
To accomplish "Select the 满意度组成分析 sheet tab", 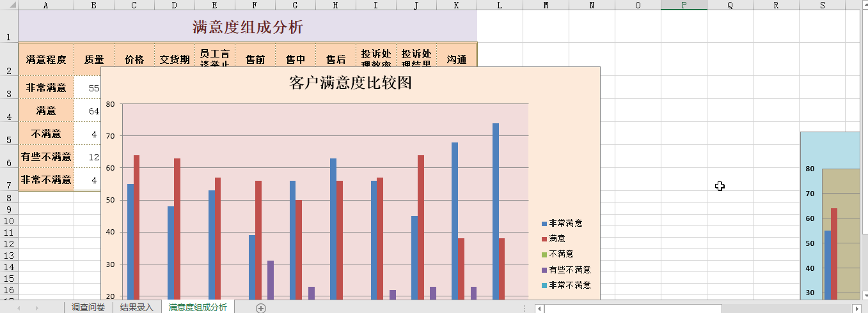I will 198,308.
